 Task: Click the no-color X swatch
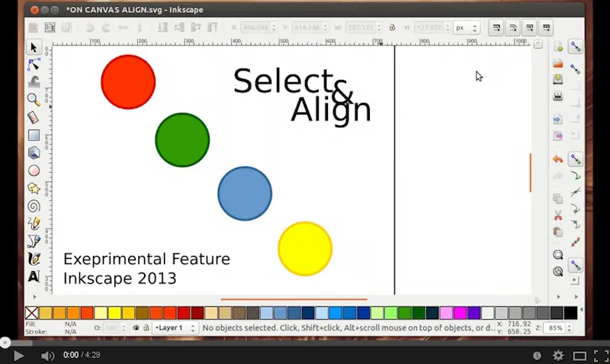32,313
